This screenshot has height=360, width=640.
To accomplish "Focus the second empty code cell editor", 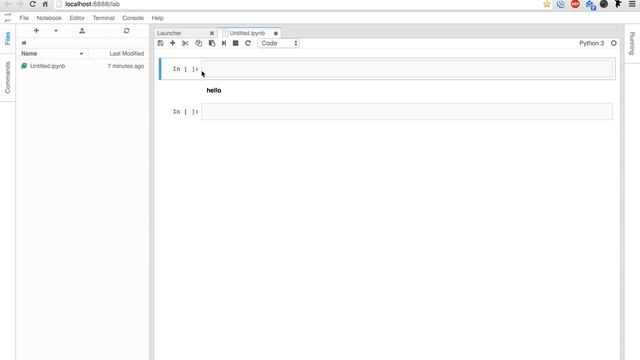I will coord(407,111).
